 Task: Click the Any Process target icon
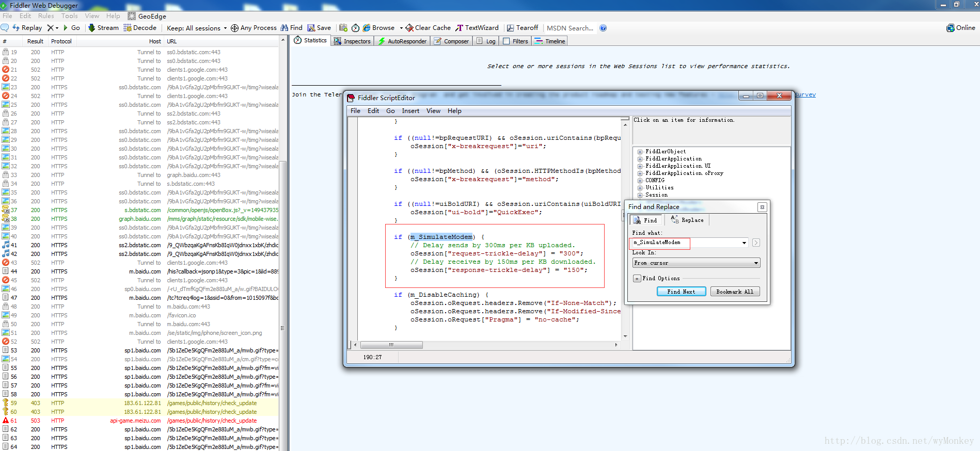[234, 28]
